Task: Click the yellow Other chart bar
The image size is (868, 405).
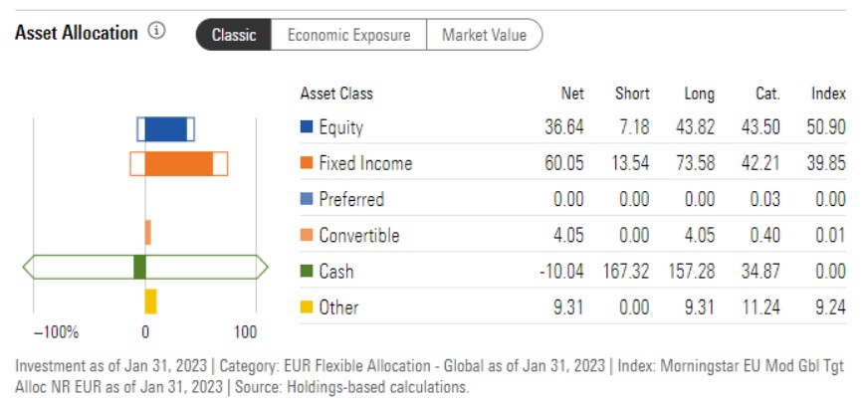Action: click(150, 302)
